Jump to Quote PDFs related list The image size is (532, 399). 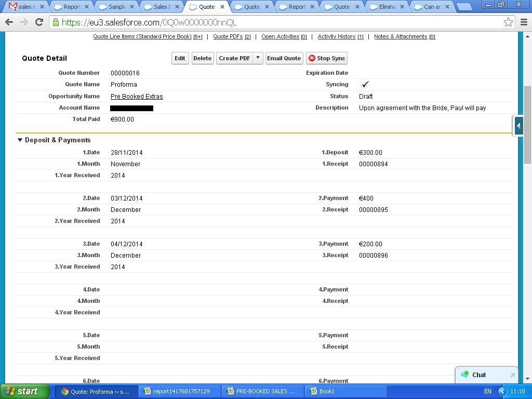coord(229,37)
